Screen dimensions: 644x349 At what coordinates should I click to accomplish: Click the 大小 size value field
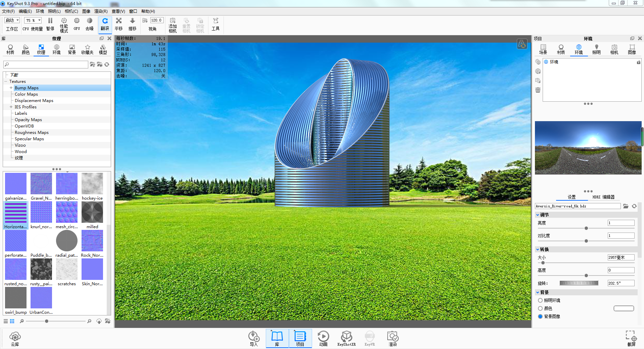point(621,257)
